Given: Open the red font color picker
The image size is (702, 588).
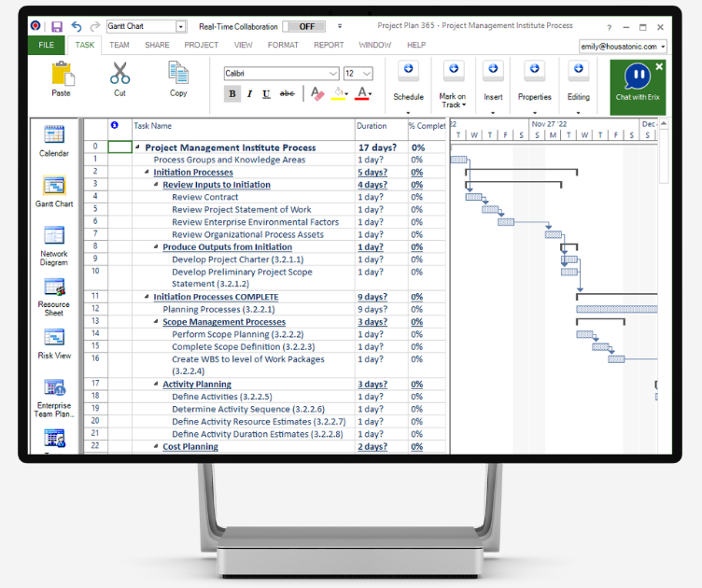Looking at the screenshot, I should 363,93.
